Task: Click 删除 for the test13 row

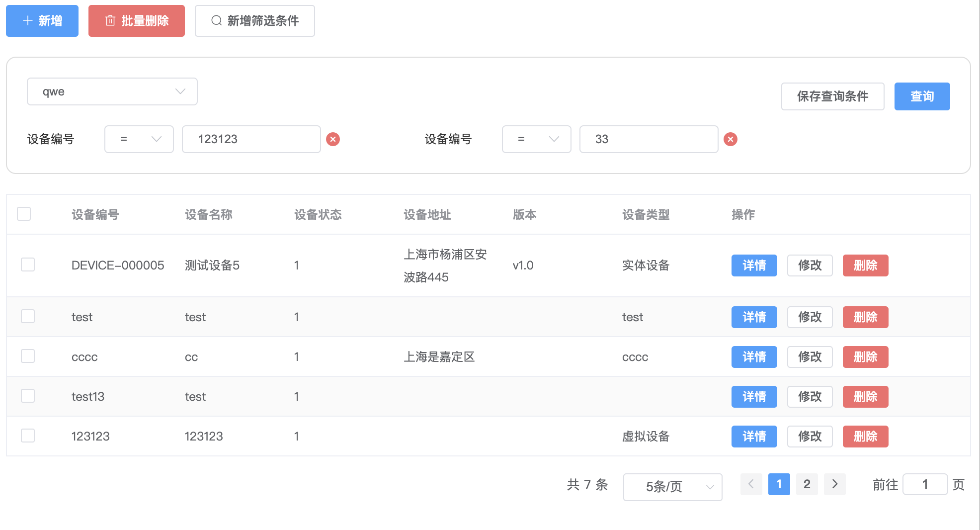Action: click(866, 397)
